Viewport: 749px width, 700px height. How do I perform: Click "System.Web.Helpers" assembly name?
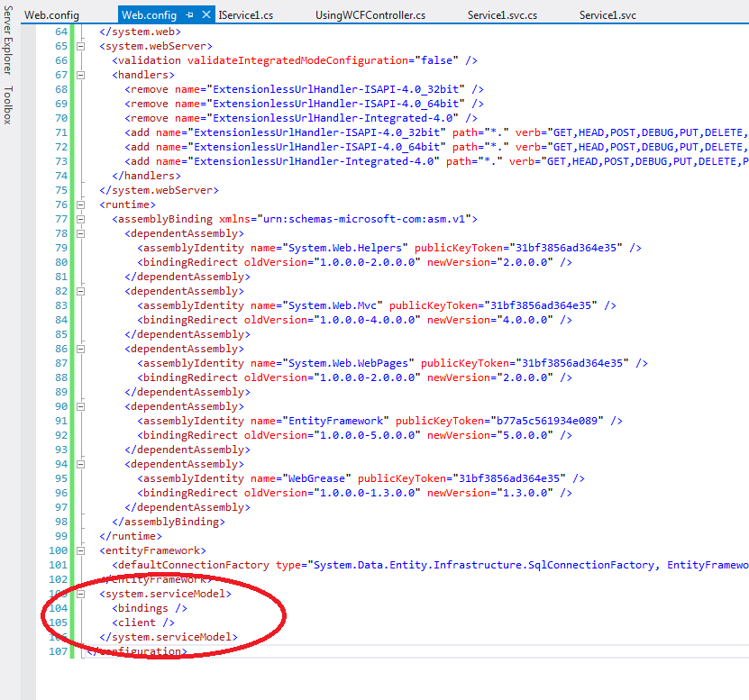coord(345,248)
